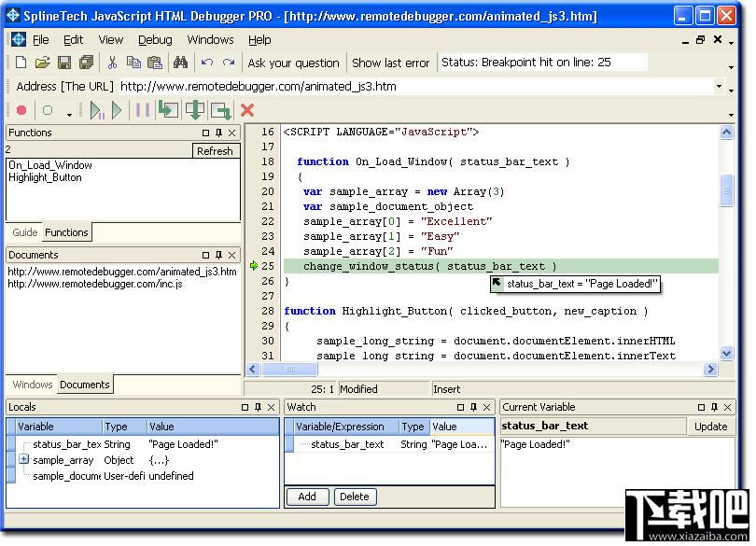Open the debug toolbar options arrow
This screenshot has height=546, width=756.
click(732, 115)
